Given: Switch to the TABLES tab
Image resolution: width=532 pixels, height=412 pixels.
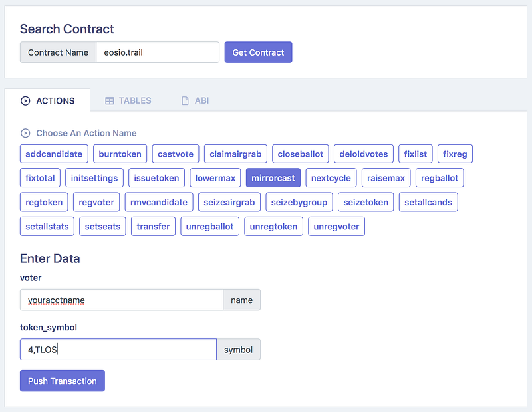Looking at the screenshot, I should (128, 101).
